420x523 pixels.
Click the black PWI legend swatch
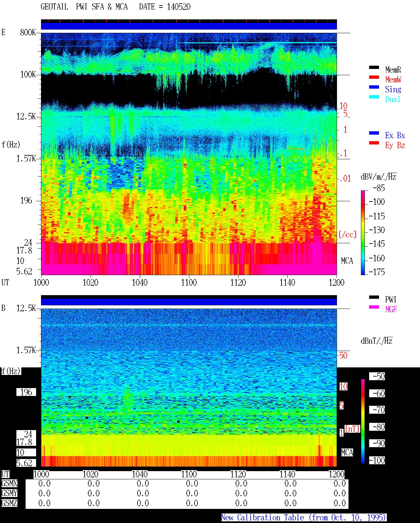click(374, 297)
